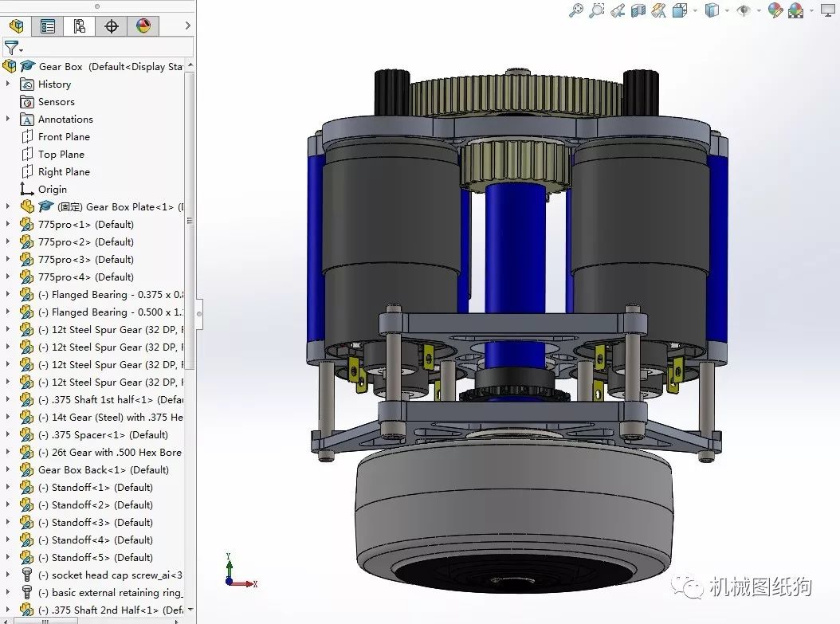This screenshot has width=840, height=624.
Task: Expand the Gear Box Back<1> component
Action: 7,469
